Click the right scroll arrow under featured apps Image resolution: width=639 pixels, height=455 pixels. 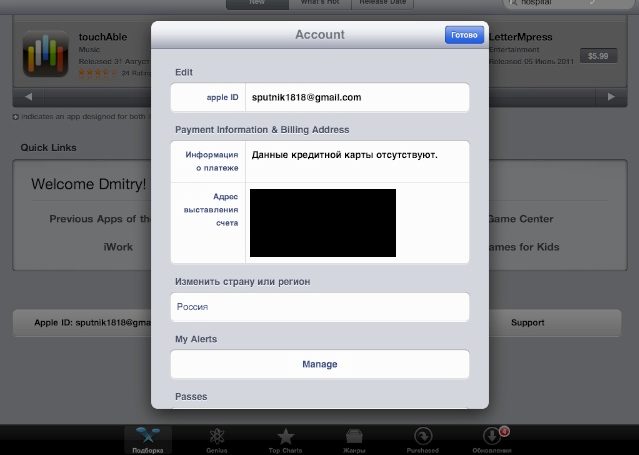point(614,97)
